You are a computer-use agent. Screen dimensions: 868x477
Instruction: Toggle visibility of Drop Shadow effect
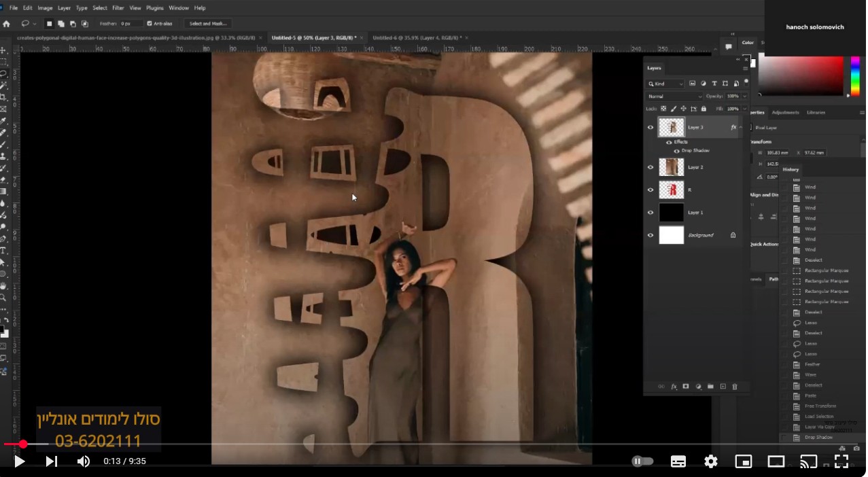click(676, 151)
